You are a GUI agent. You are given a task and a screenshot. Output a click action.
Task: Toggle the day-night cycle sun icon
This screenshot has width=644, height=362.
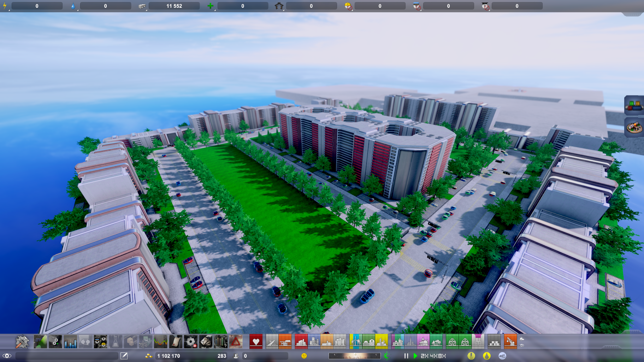[386, 356]
